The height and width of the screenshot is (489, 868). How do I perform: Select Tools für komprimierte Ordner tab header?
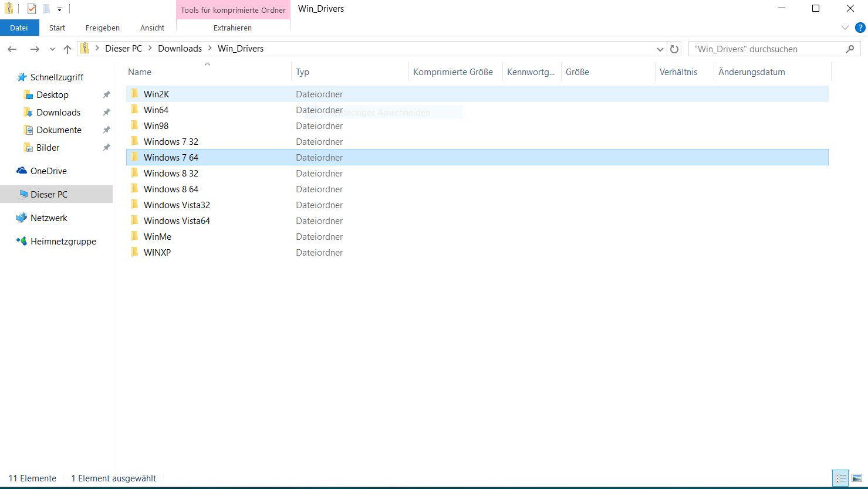(x=233, y=10)
